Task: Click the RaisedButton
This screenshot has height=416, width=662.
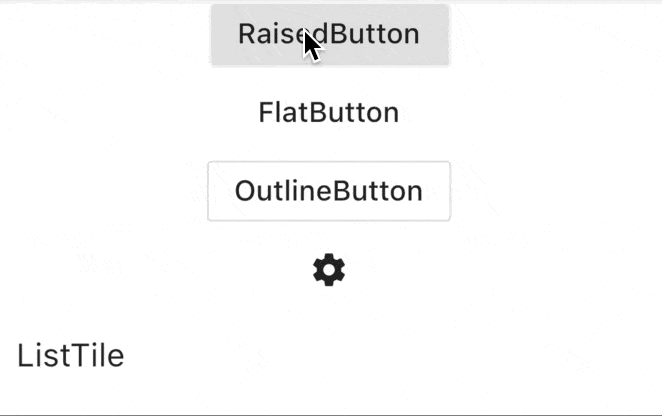Action: [x=330, y=35]
